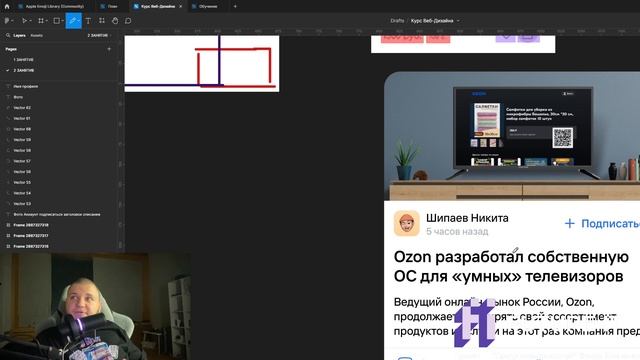Go to the Figma home screen icon
This screenshot has width=640, height=360.
(7, 6)
